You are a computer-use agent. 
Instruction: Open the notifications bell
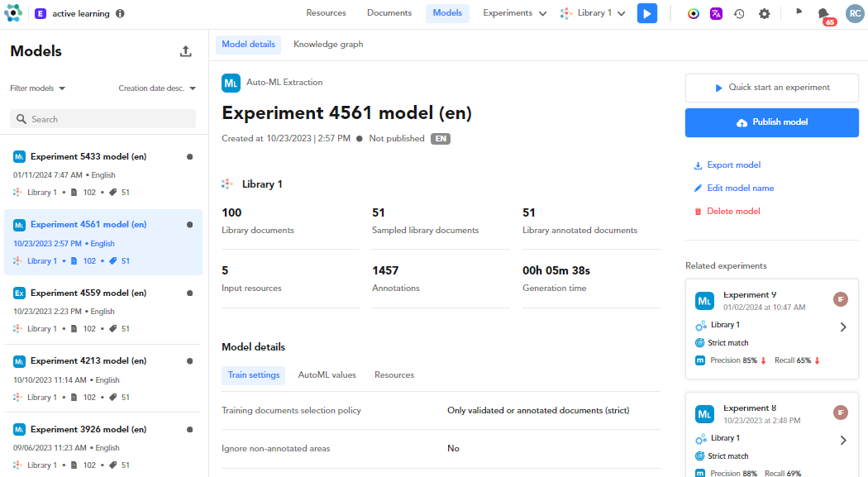click(823, 13)
